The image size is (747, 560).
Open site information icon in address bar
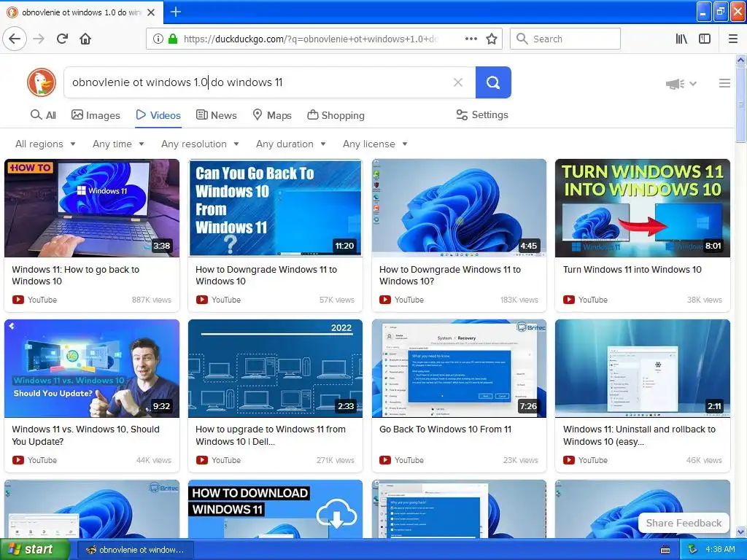click(158, 39)
